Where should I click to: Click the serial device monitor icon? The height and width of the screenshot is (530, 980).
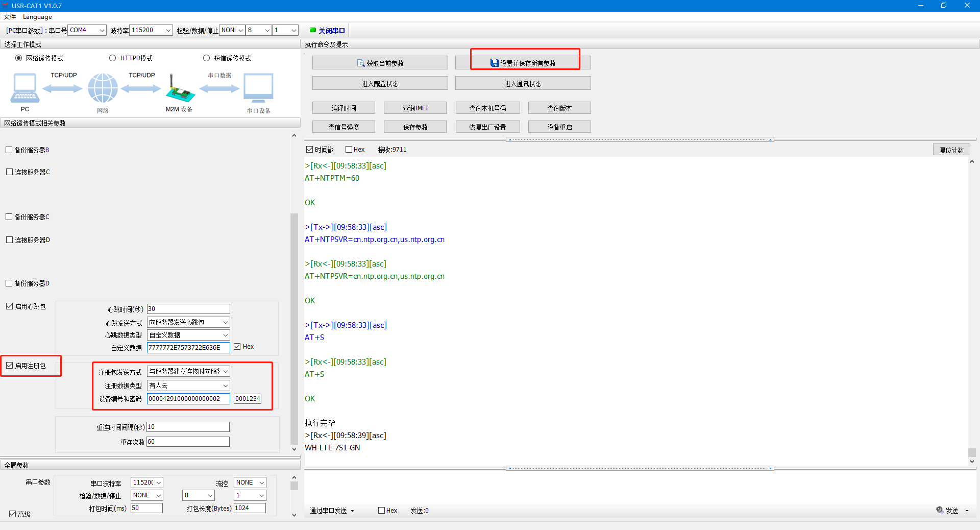[258, 88]
